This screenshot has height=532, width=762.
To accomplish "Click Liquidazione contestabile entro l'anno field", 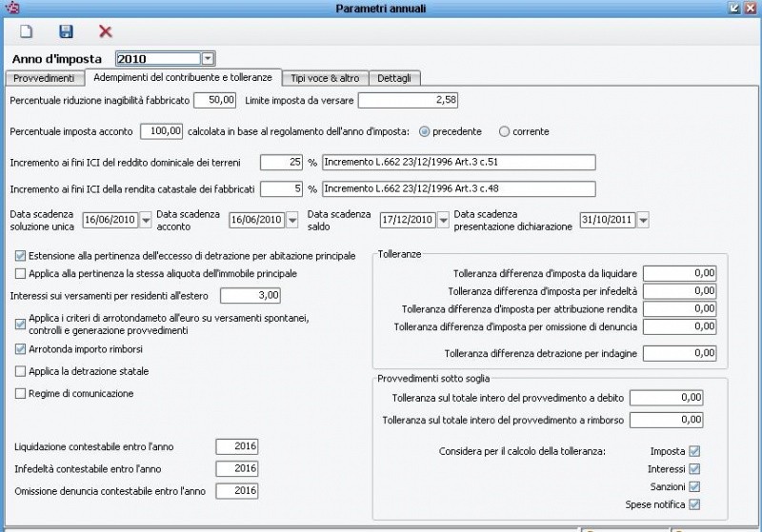I will tap(237, 446).
